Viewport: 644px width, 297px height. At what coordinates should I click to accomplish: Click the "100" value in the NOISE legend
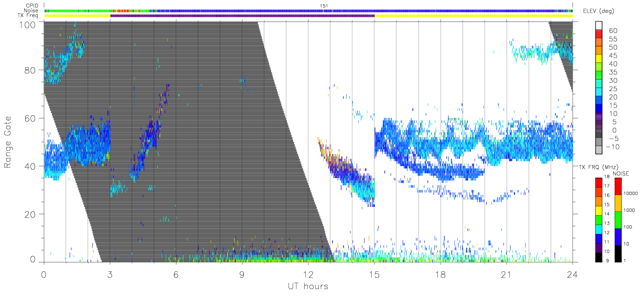click(628, 227)
